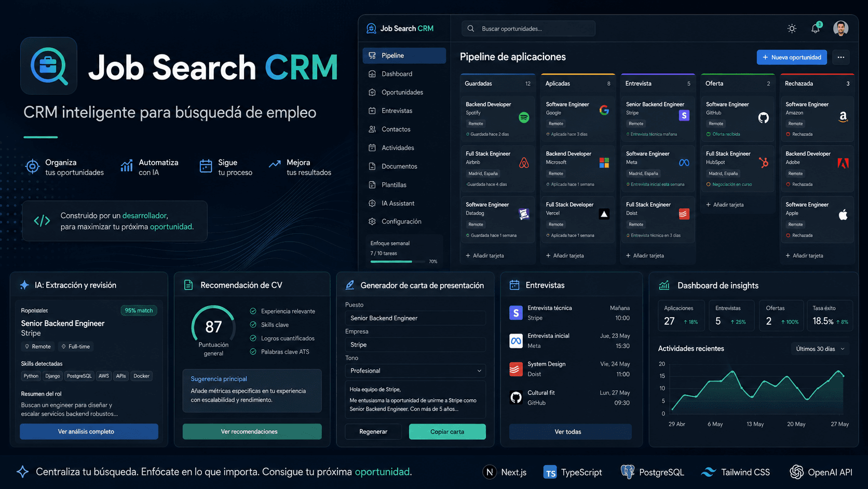868x489 pixels.
Task: Click the Meta logo on Software Engineer card
Action: point(684,163)
